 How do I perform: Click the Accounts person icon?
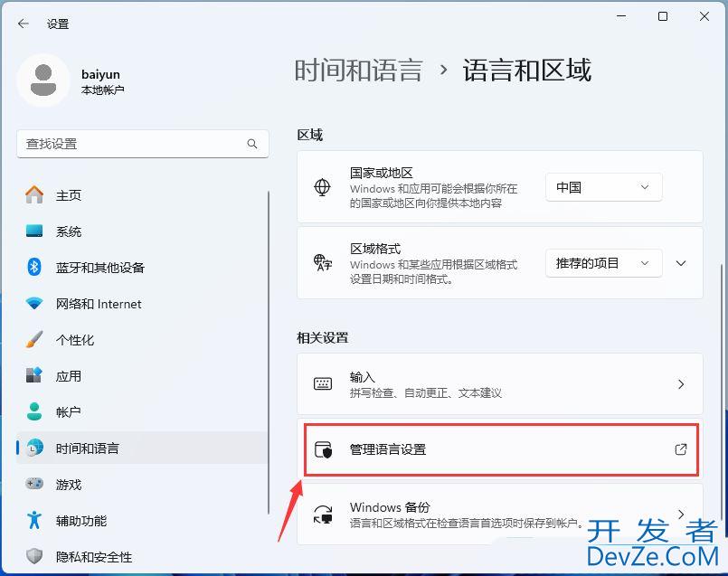pos(34,411)
